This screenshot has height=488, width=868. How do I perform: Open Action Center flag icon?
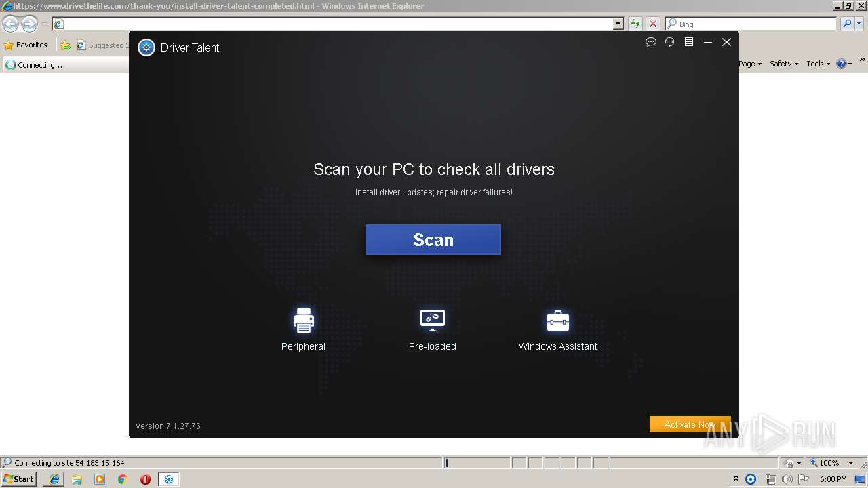[x=803, y=479]
